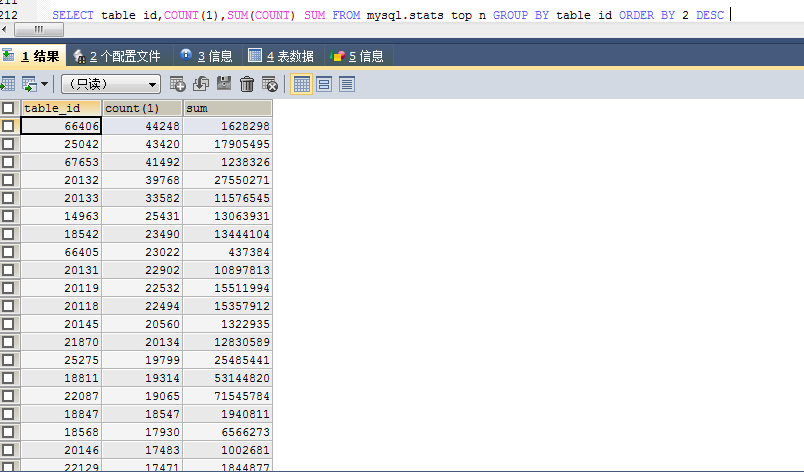Switch to text view mode
The width and height of the screenshot is (804, 472).
click(x=347, y=84)
